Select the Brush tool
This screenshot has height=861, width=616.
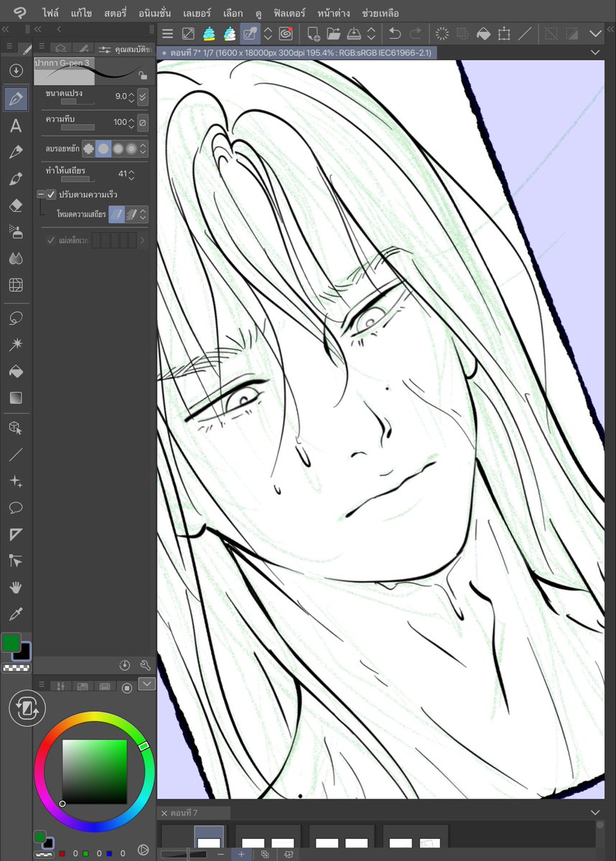pyautogui.click(x=16, y=179)
